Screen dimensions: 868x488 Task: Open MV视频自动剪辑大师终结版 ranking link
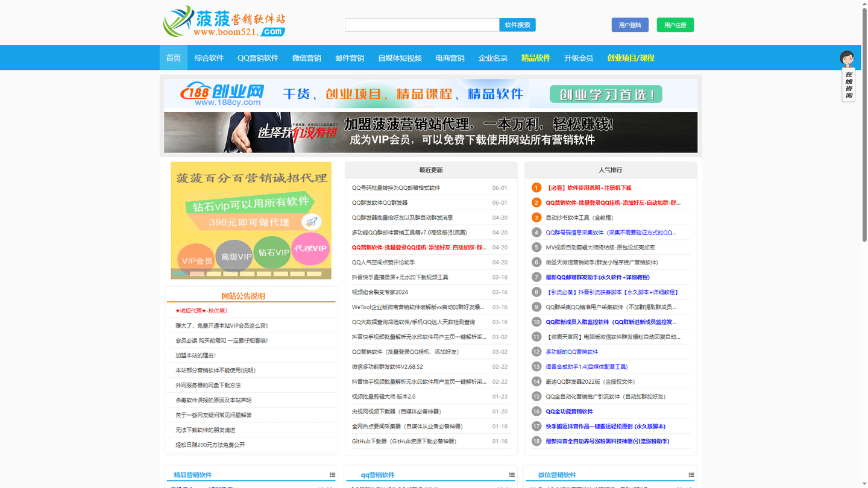click(600, 248)
